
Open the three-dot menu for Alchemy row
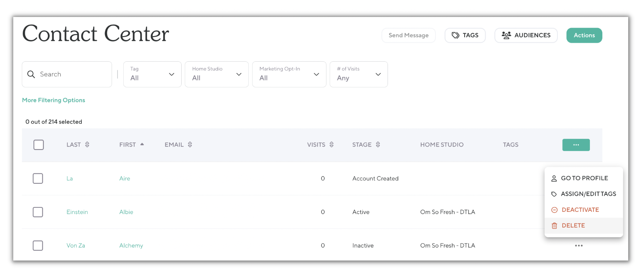(x=579, y=245)
